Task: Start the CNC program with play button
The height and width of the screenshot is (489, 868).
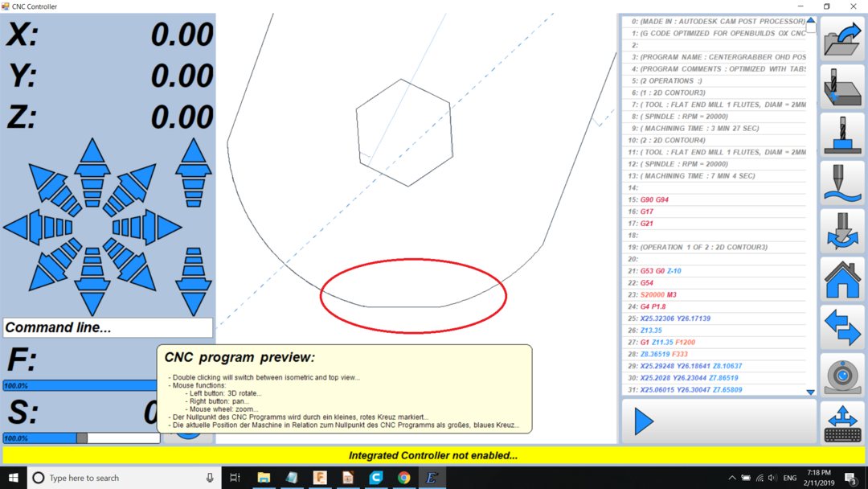Action: click(x=644, y=421)
